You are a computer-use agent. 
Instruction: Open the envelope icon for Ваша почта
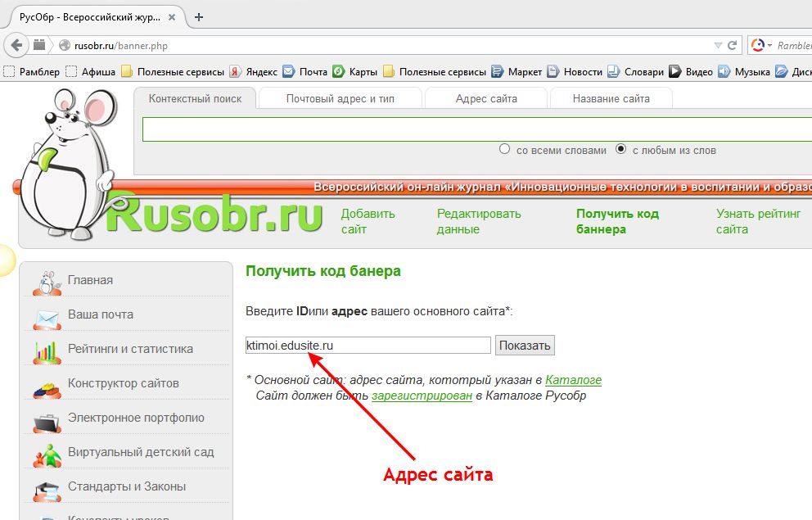[x=47, y=316]
